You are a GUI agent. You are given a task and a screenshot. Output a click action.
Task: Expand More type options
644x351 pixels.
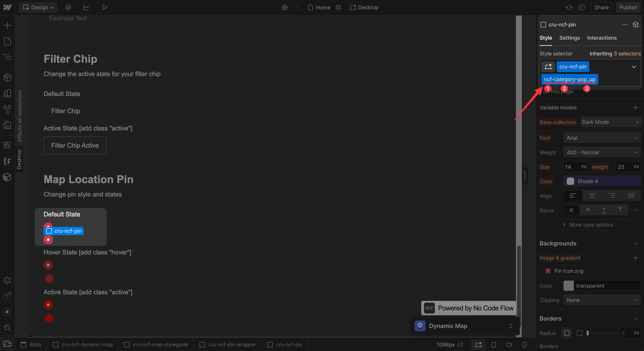coord(590,224)
